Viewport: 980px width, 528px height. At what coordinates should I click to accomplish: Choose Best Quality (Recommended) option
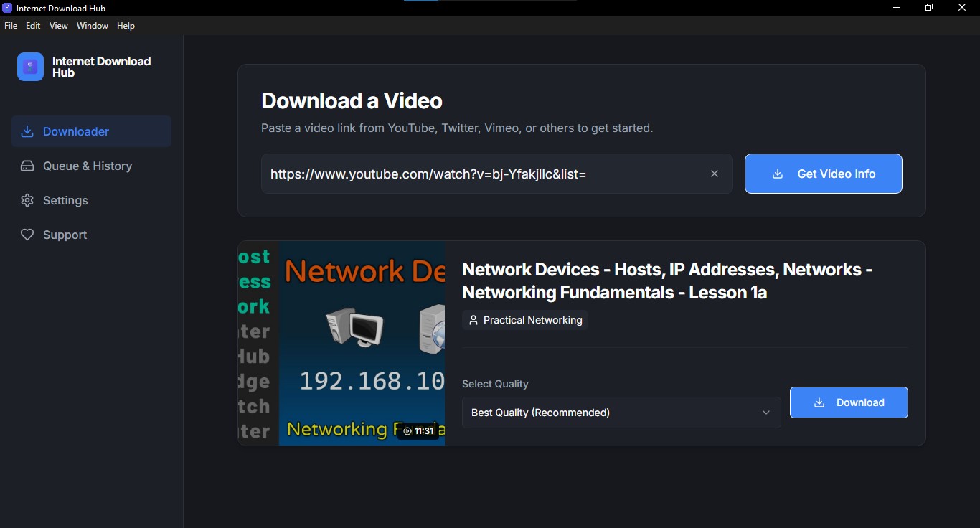point(540,412)
